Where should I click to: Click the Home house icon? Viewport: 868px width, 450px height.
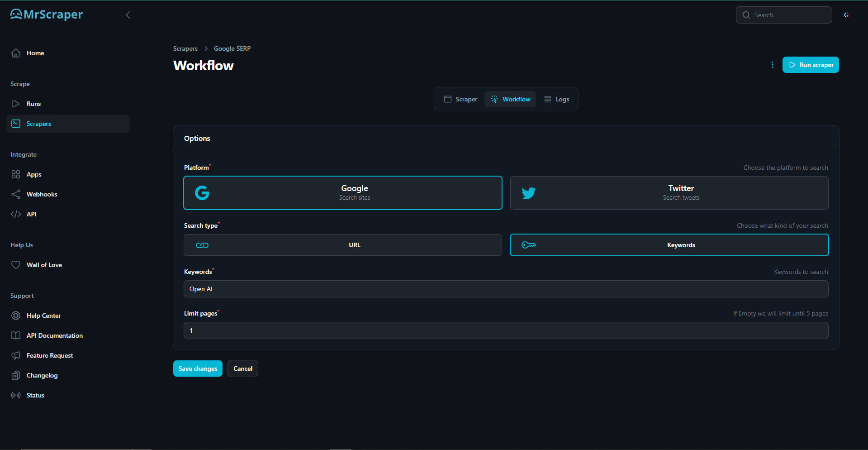(x=16, y=53)
